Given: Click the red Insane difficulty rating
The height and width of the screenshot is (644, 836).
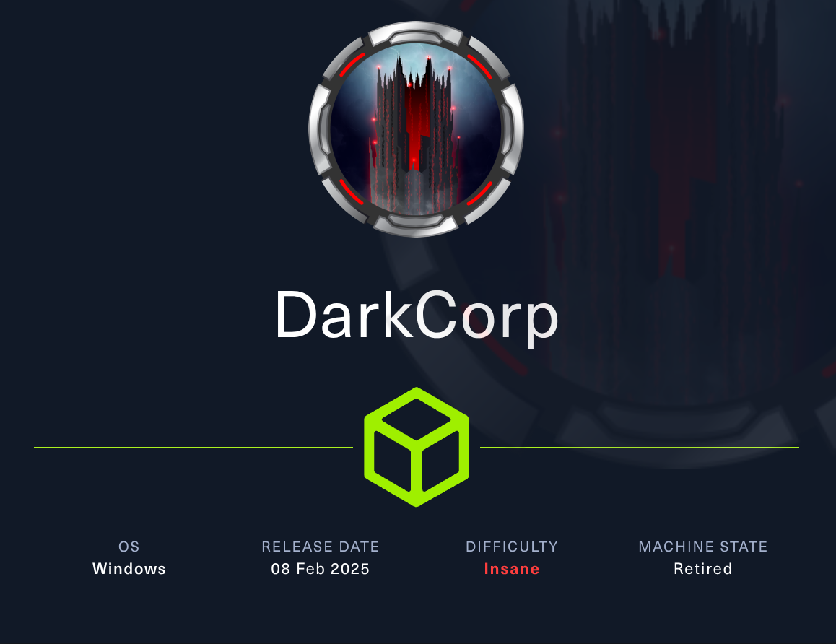Looking at the screenshot, I should [512, 569].
